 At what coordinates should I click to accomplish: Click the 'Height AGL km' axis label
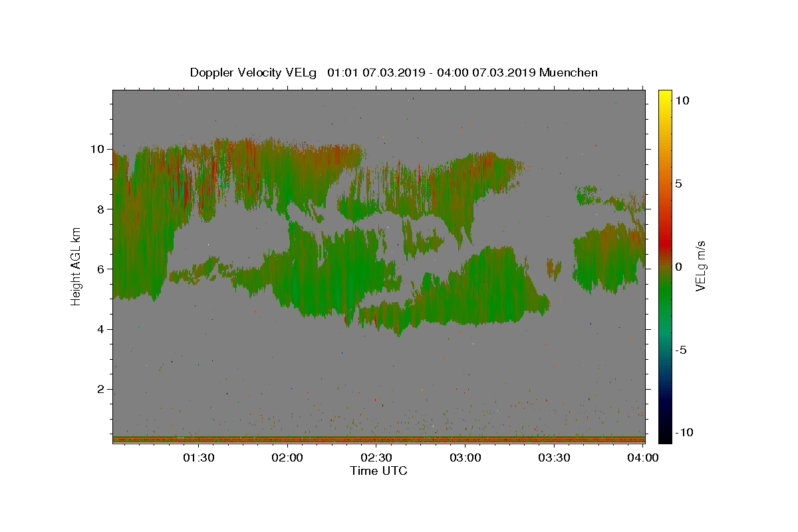click(76, 265)
